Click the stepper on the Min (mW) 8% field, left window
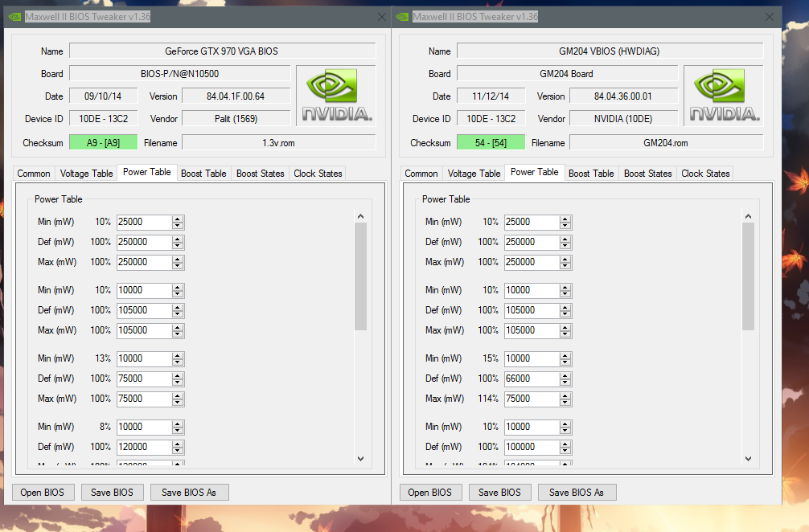This screenshot has width=809, height=532. point(178,427)
